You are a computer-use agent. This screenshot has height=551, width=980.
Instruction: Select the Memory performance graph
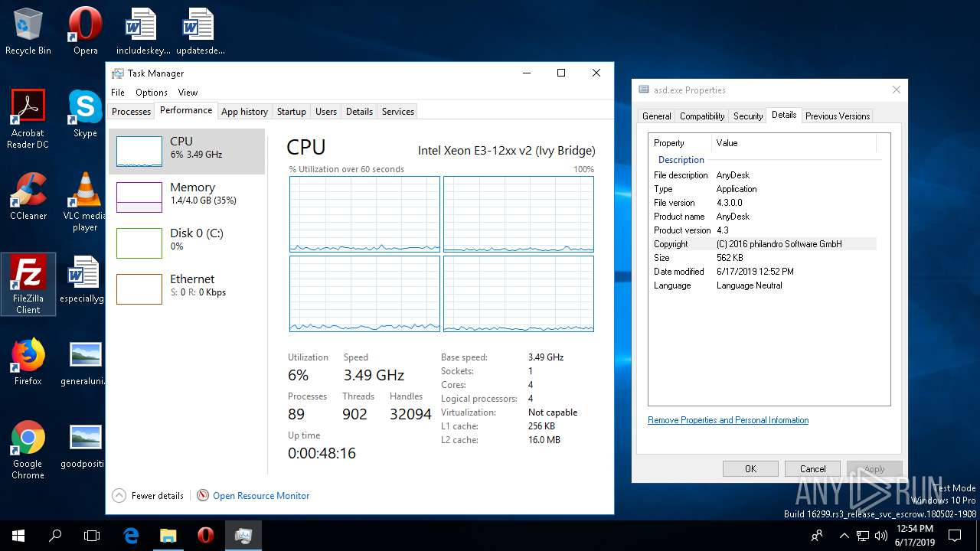[x=187, y=197]
